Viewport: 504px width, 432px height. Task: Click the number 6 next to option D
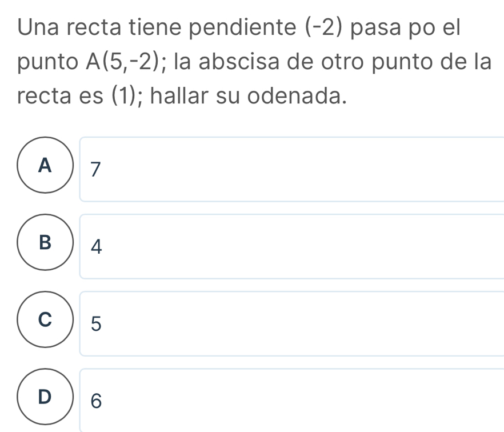pos(97,401)
